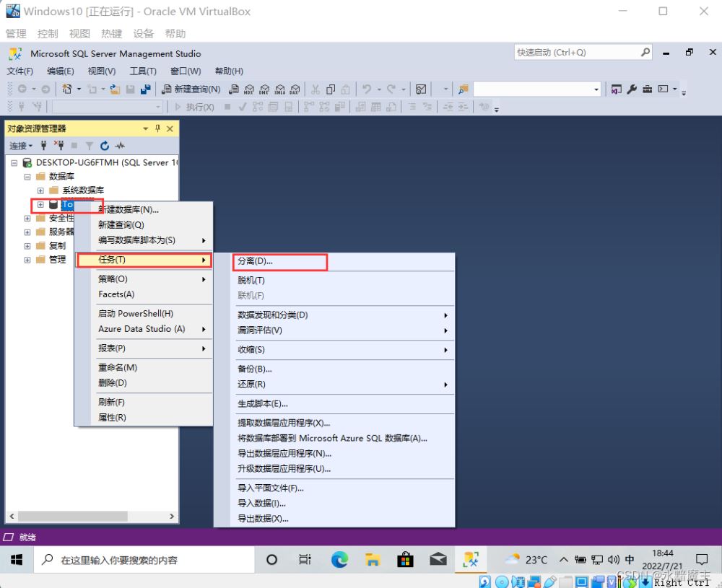722x588 pixels.
Task: Click the 快速启动 (Ctrl+Q) search box
Action: click(x=583, y=53)
